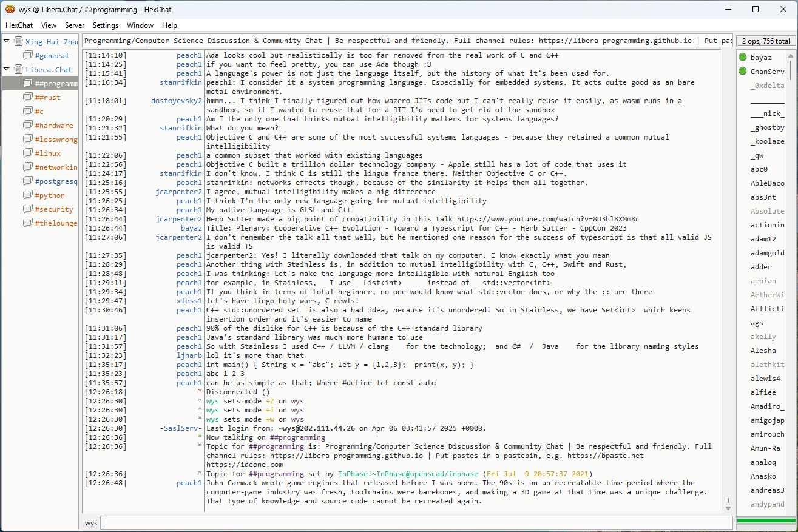Switch to the #general channel
Image resolution: width=798 pixels, height=532 pixels.
pyautogui.click(x=52, y=56)
